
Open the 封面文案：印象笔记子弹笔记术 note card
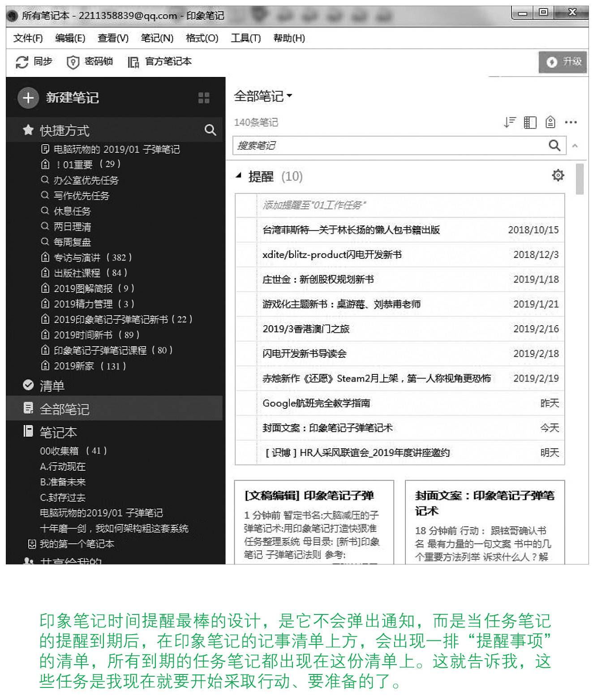(485, 522)
